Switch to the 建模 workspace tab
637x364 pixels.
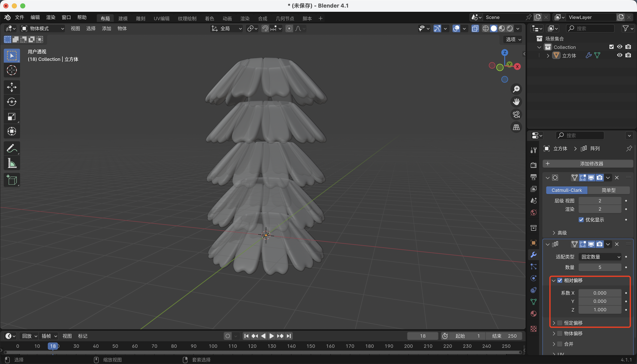pyautogui.click(x=123, y=18)
